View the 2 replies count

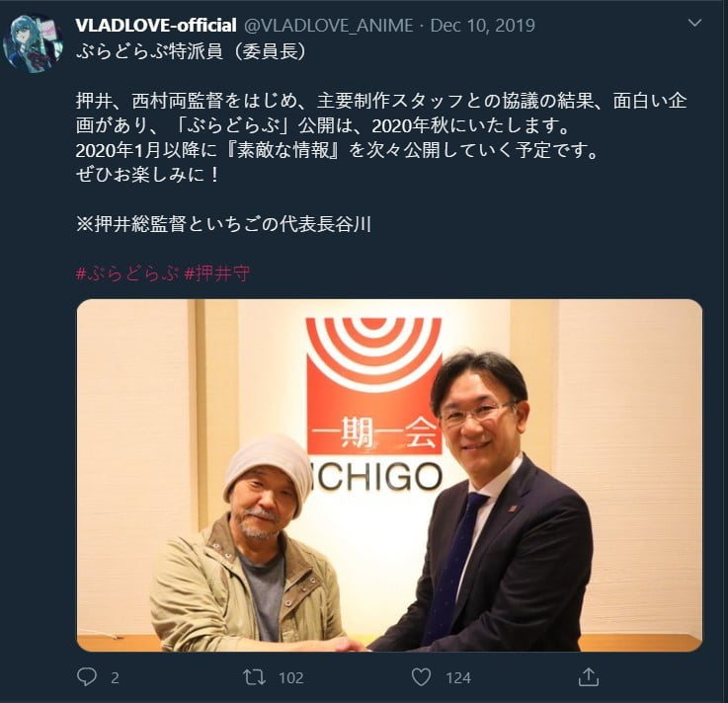click(x=115, y=678)
